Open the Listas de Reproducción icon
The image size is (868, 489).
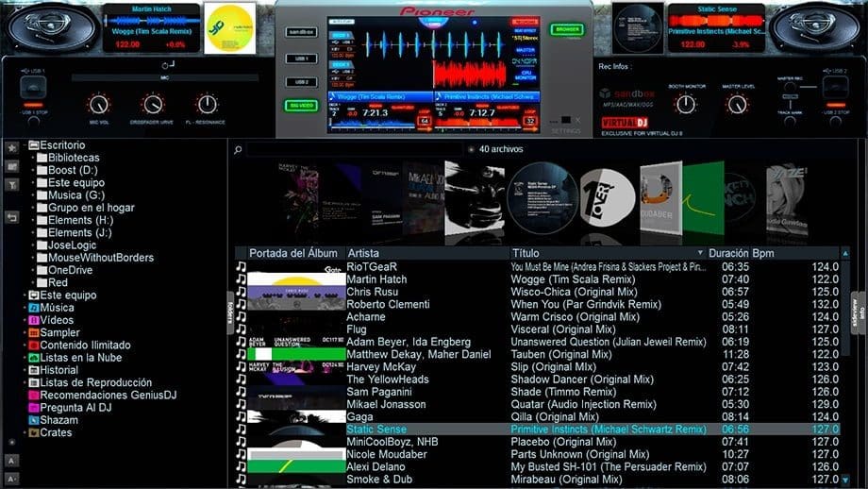[34, 382]
